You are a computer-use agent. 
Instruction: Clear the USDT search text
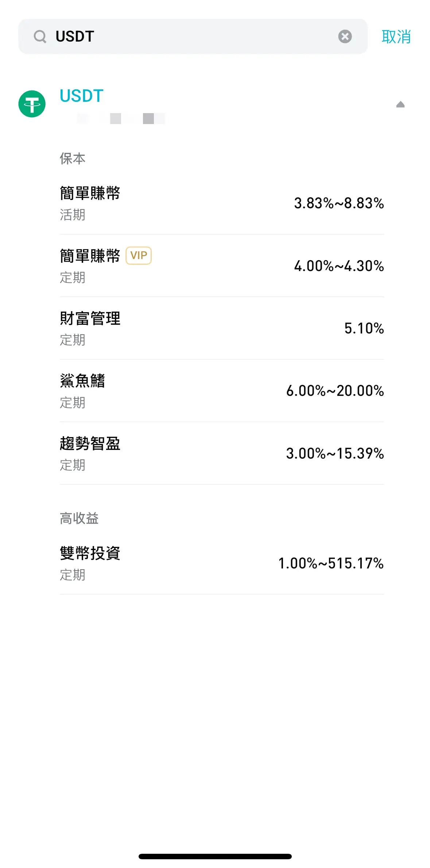click(345, 36)
